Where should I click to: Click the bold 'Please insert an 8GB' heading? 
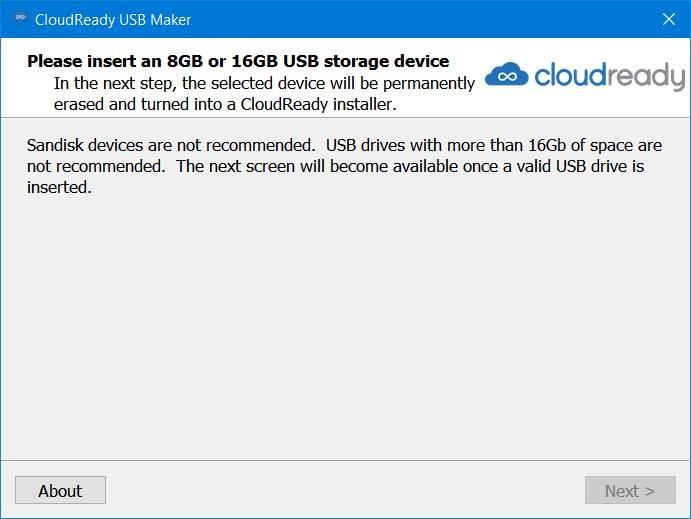coord(115,61)
